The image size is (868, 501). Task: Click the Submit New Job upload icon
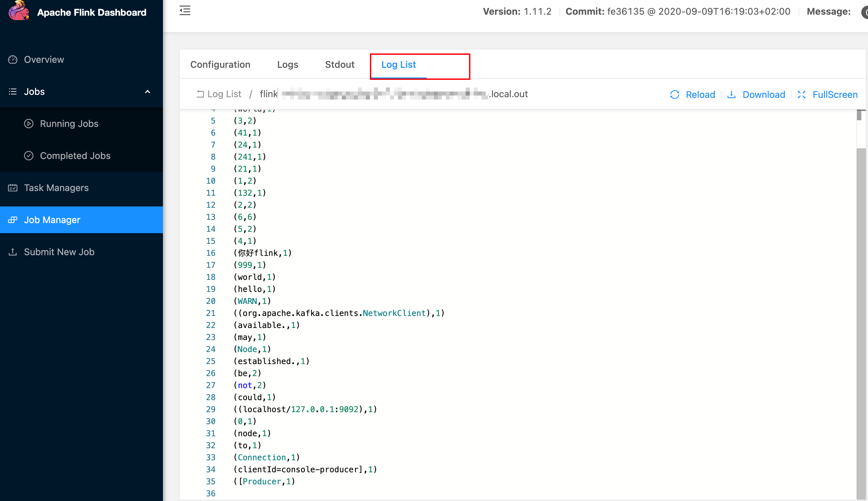coord(13,252)
